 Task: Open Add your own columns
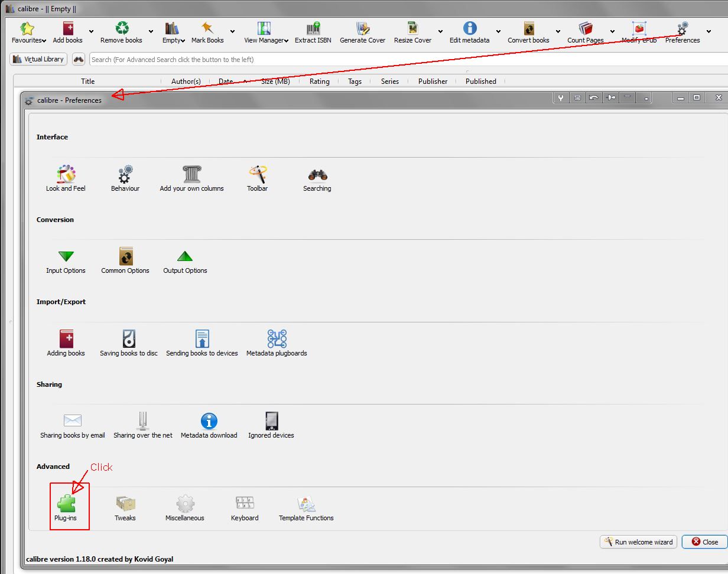pos(191,178)
